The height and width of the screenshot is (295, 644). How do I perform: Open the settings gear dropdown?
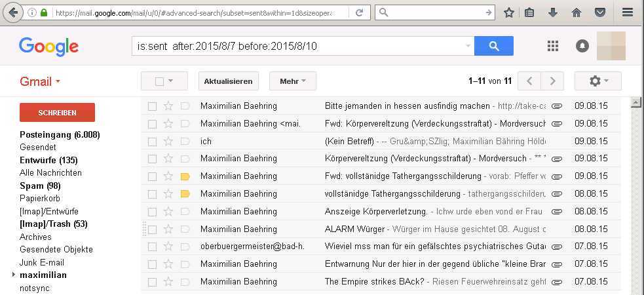(x=597, y=81)
